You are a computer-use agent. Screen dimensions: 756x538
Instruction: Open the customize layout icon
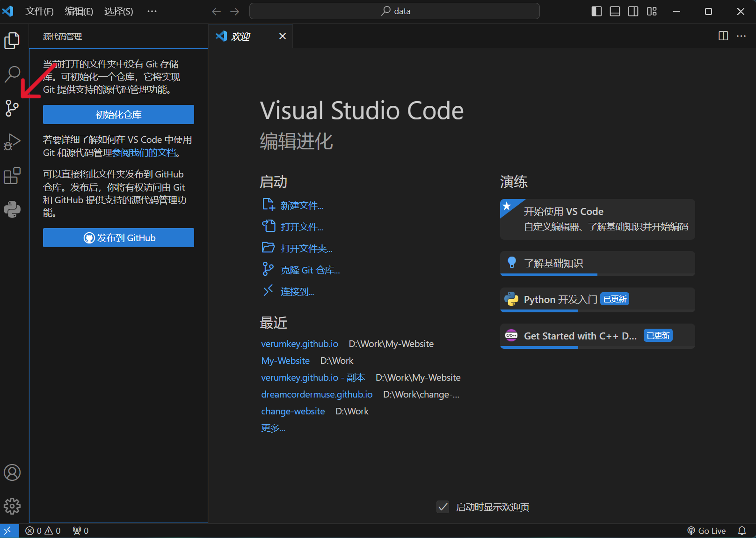click(x=652, y=11)
